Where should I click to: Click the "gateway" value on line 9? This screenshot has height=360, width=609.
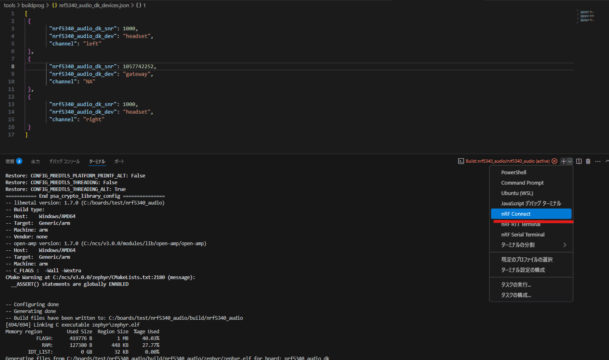(137, 74)
